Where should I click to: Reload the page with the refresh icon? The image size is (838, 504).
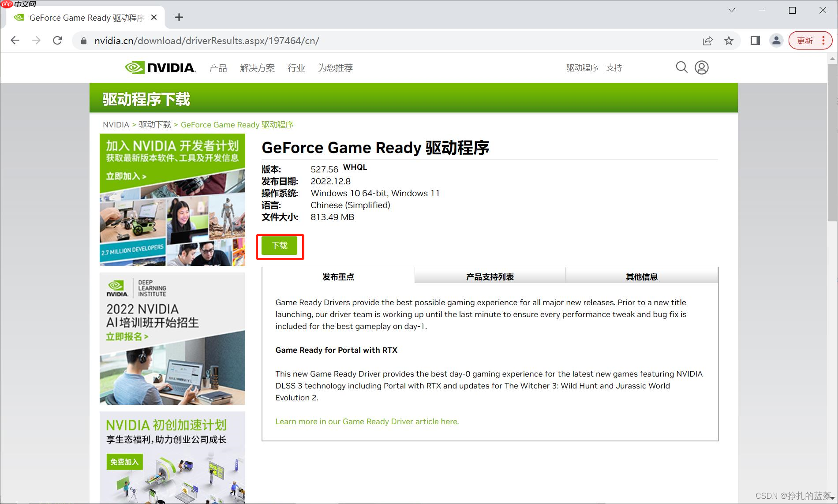pyautogui.click(x=57, y=40)
